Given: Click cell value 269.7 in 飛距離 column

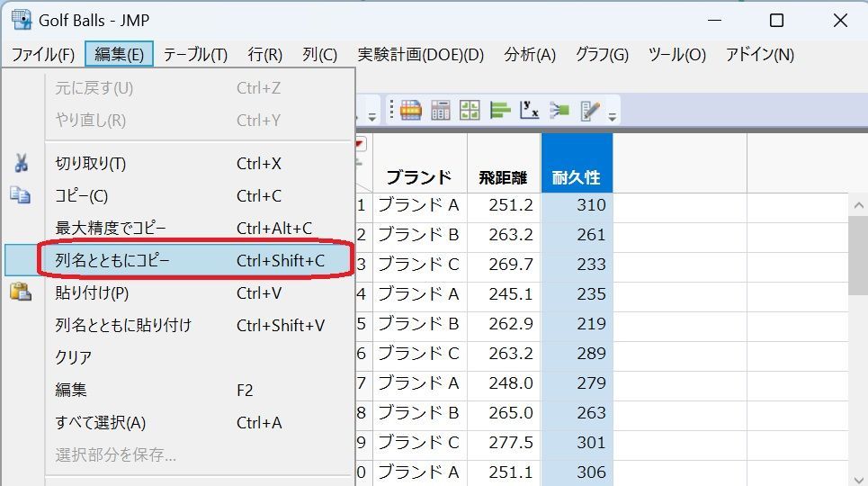Looking at the screenshot, I should (504, 265).
